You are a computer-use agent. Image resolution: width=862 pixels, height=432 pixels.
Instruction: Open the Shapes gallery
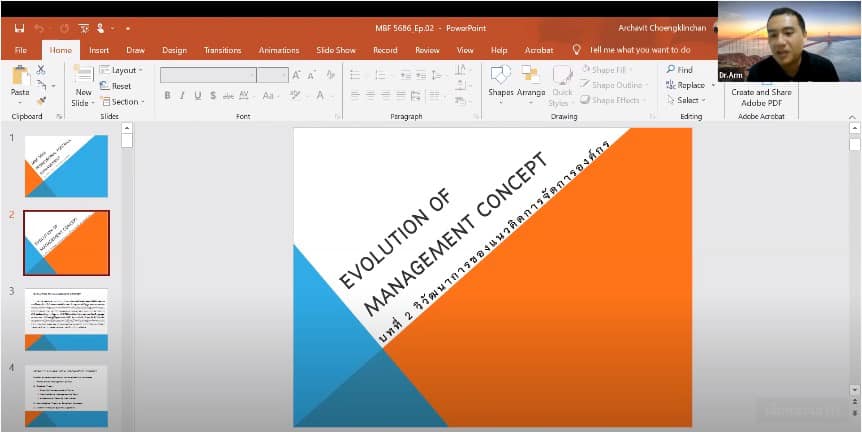(x=501, y=80)
